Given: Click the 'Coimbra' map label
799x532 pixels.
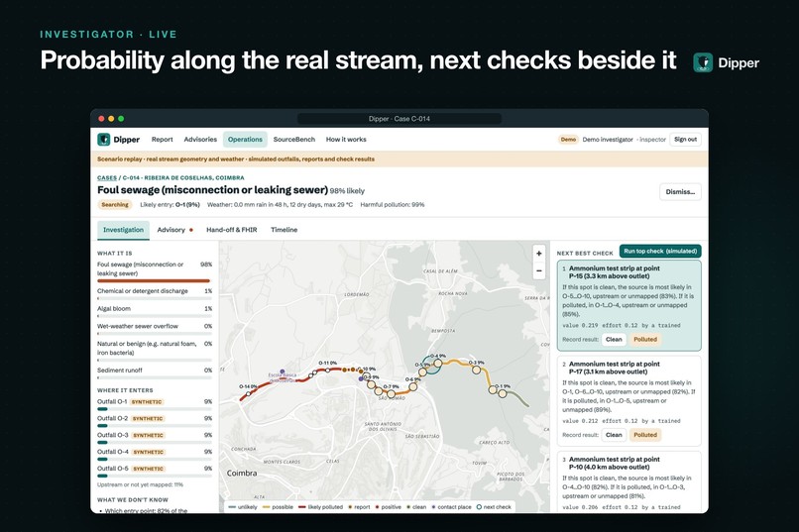Looking at the screenshot, I should (x=242, y=473).
